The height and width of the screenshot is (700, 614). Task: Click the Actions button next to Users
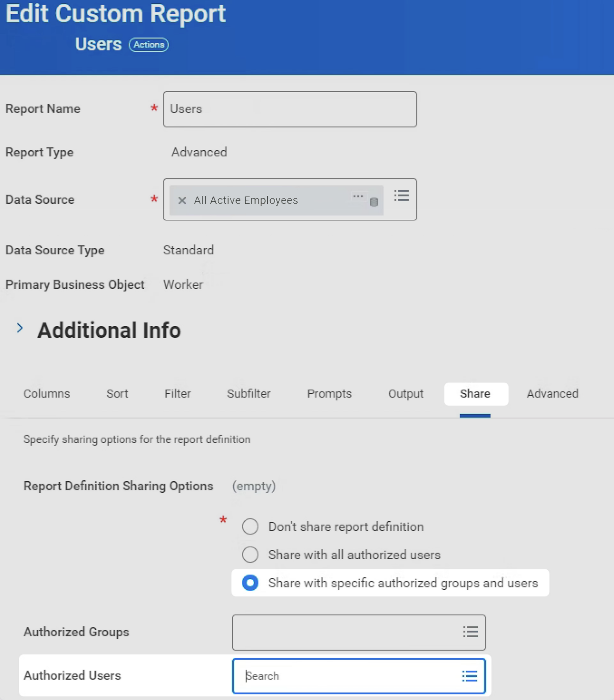click(149, 44)
